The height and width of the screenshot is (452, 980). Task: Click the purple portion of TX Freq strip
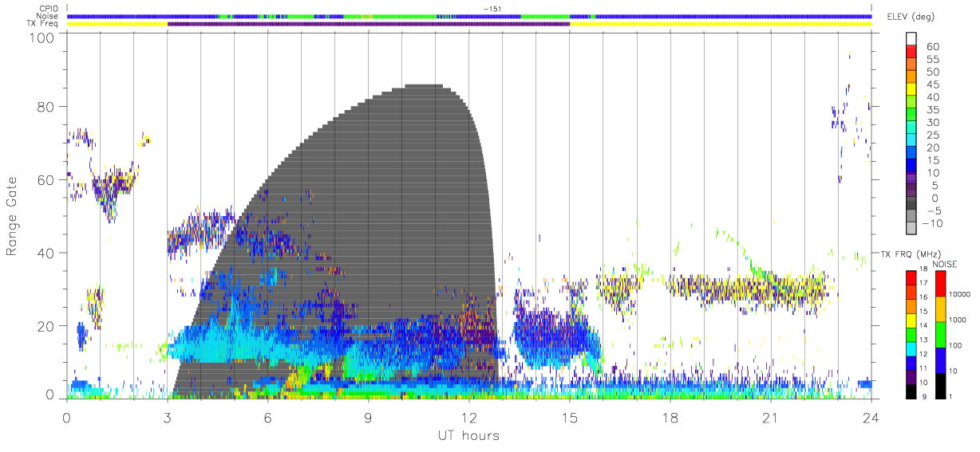click(369, 24)
